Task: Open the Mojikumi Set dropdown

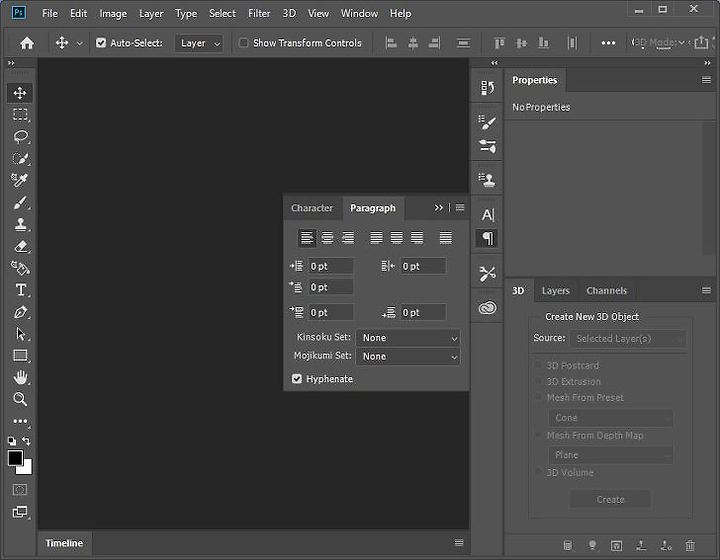Action: coord(408,357)
